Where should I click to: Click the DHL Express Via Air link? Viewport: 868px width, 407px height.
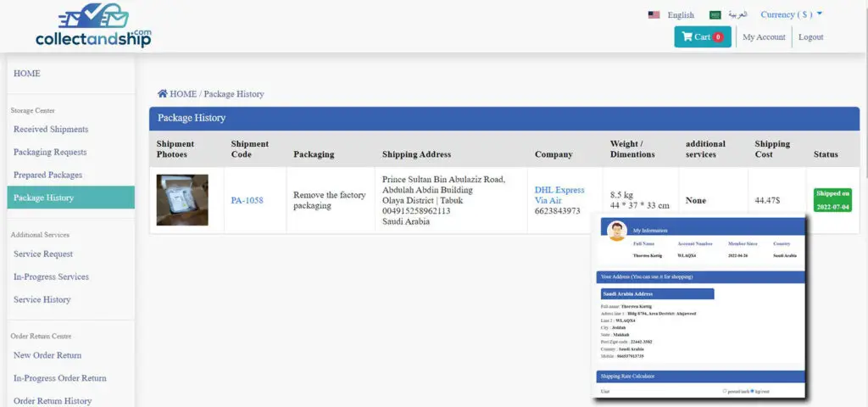559,195
